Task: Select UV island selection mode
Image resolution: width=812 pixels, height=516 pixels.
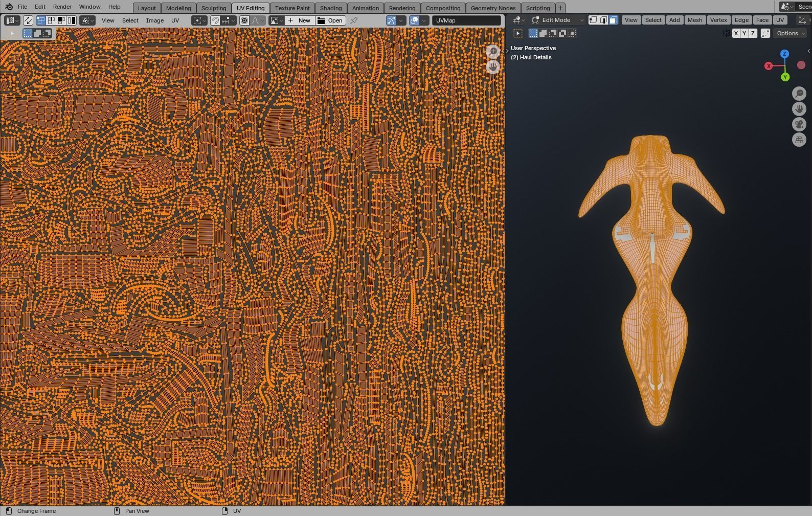Action: click(x=71, y=20)
